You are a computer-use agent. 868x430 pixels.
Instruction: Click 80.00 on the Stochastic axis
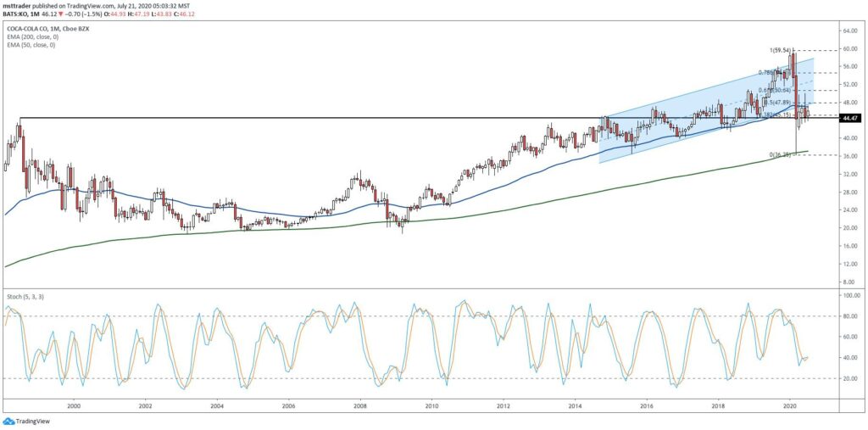(x=849, y=316)
